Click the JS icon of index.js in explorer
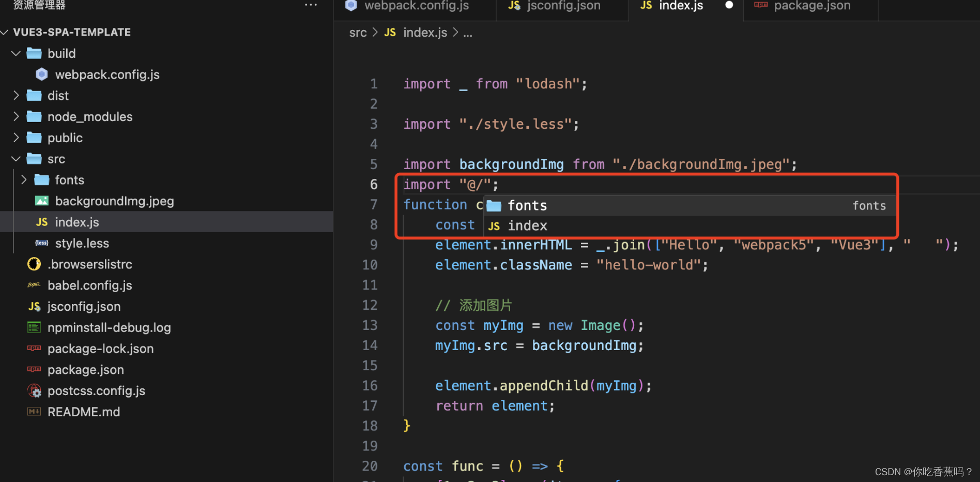Image resolution: width=980 pixels, height=482 pixels. coord(42,222)
